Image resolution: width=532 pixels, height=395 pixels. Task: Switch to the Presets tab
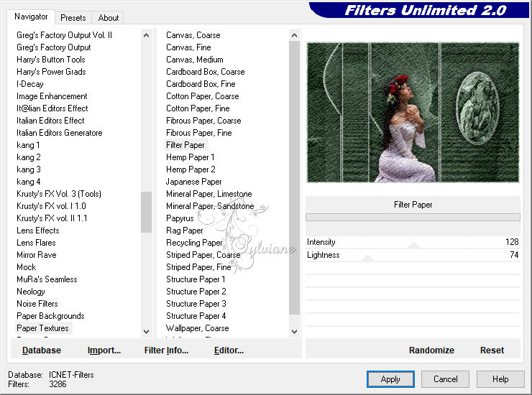73,18
